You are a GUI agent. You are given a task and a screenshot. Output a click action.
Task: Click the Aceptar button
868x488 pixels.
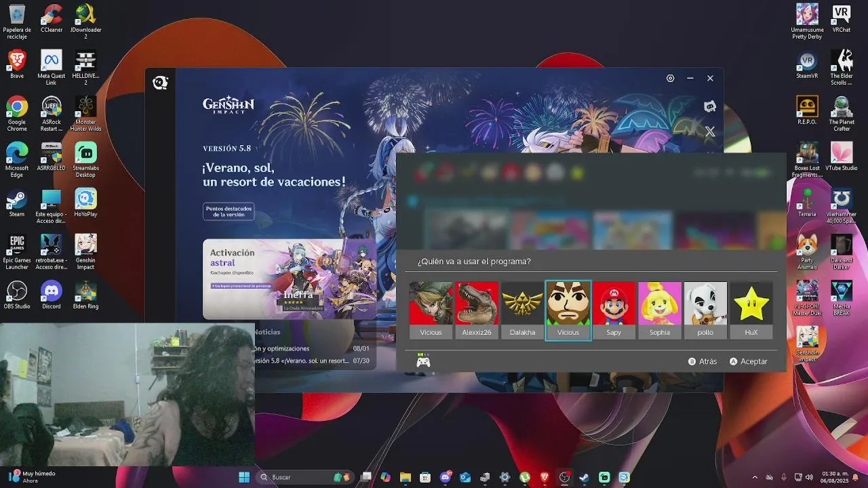point(749,362)
